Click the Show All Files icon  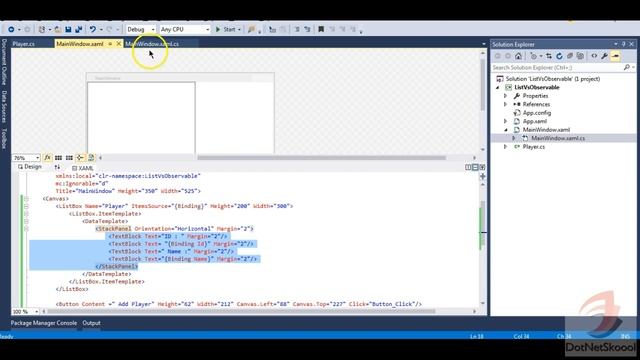580,56
